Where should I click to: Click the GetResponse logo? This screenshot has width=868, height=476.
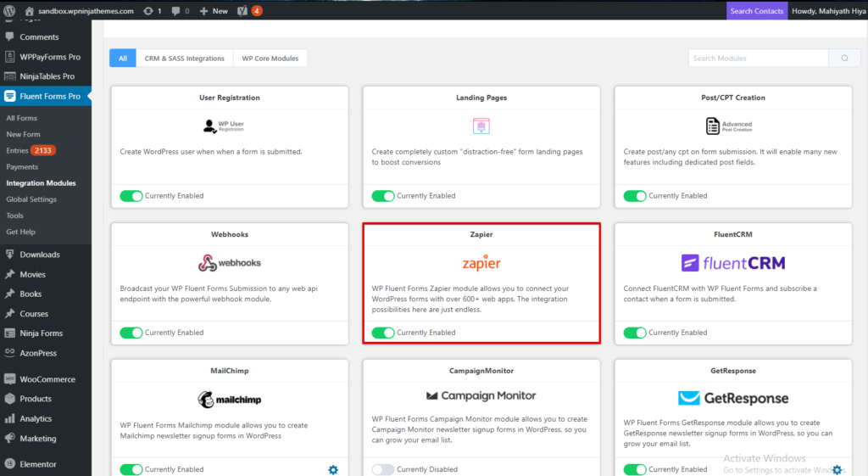pyautogui.click(x=733, y=398)
